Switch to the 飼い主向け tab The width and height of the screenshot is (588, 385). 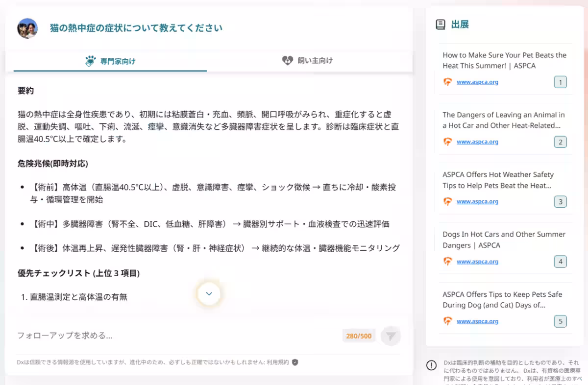coord(307,61)
